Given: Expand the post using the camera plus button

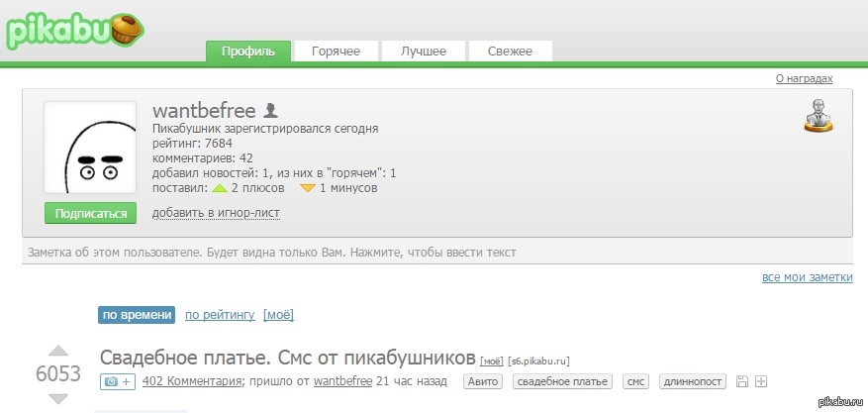Looking at the screenshot, I should click(x=117, y=381).
